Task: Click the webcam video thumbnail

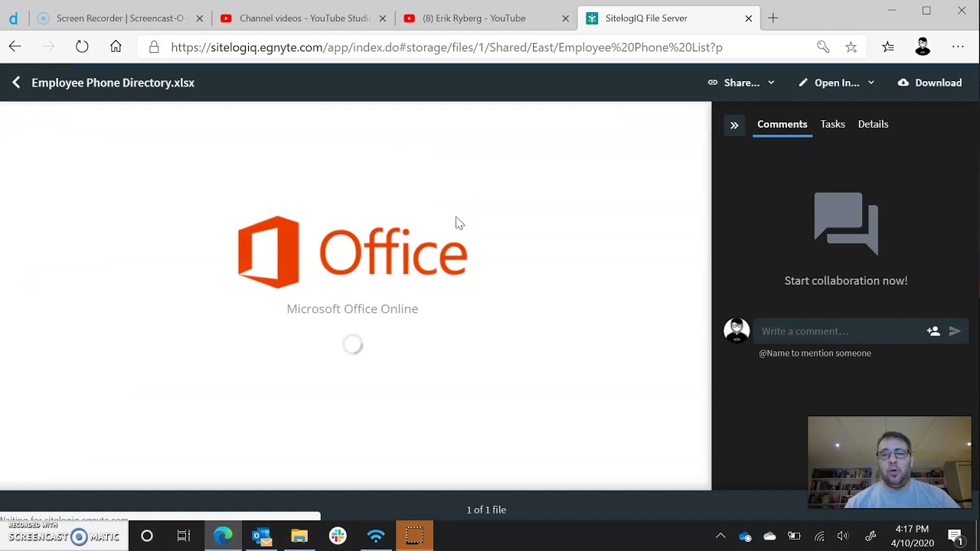Action: [x=890, y=462]
